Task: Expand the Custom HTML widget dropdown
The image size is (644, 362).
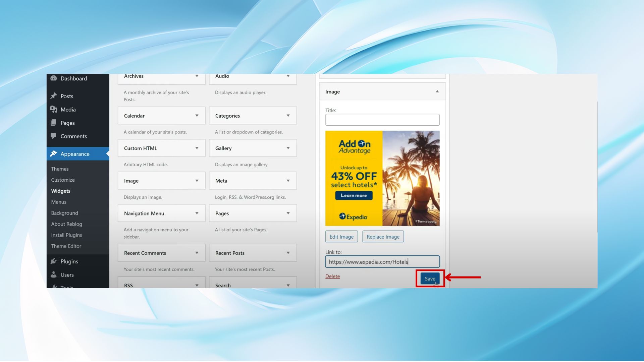Action: pyautogui.click(x=197, y=148)
